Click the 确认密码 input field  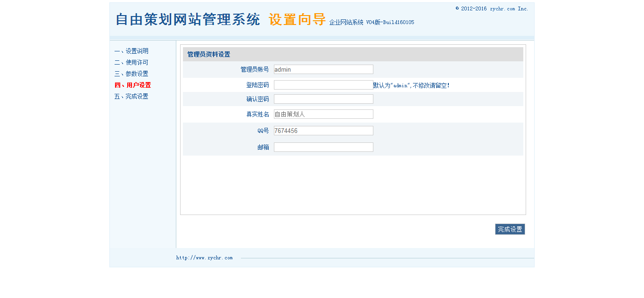323,99
